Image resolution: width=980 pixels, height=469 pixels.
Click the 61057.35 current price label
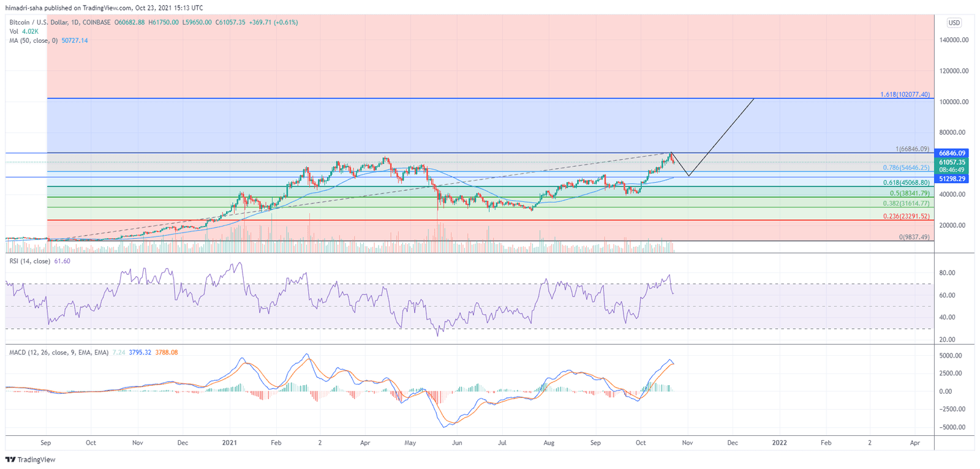(952, 162)
